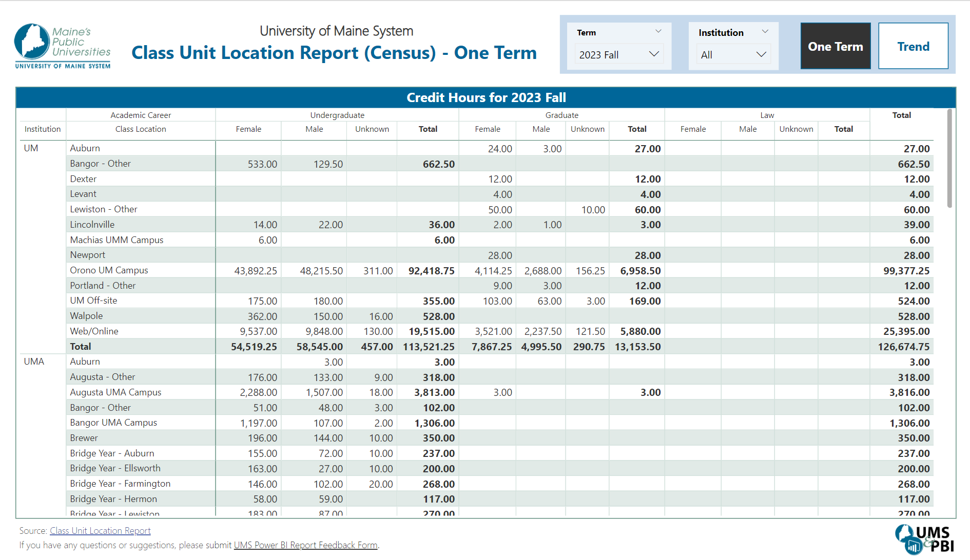
Task: Open the Institution value dropdown showing All
Action: (x=733, y=54)
